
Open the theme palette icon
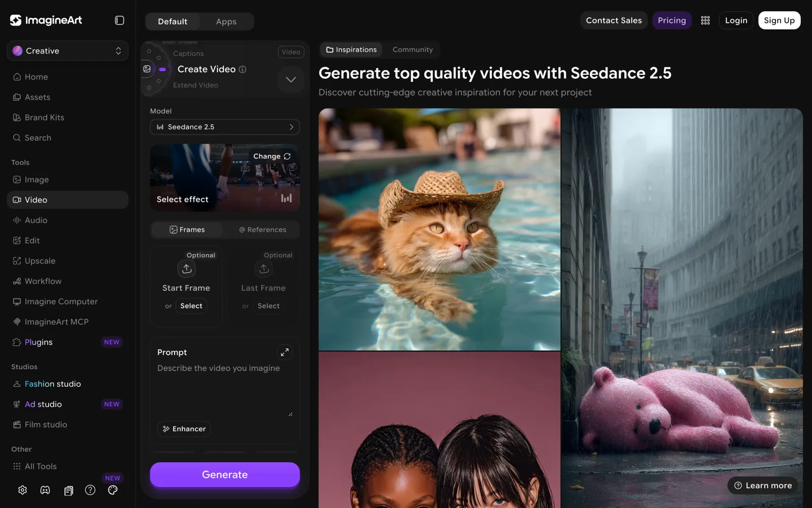pyautogui.click(x=113, y=490)
